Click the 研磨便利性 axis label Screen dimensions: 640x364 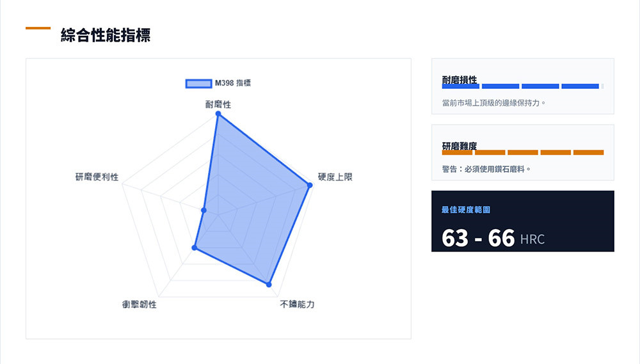point(97,177)
